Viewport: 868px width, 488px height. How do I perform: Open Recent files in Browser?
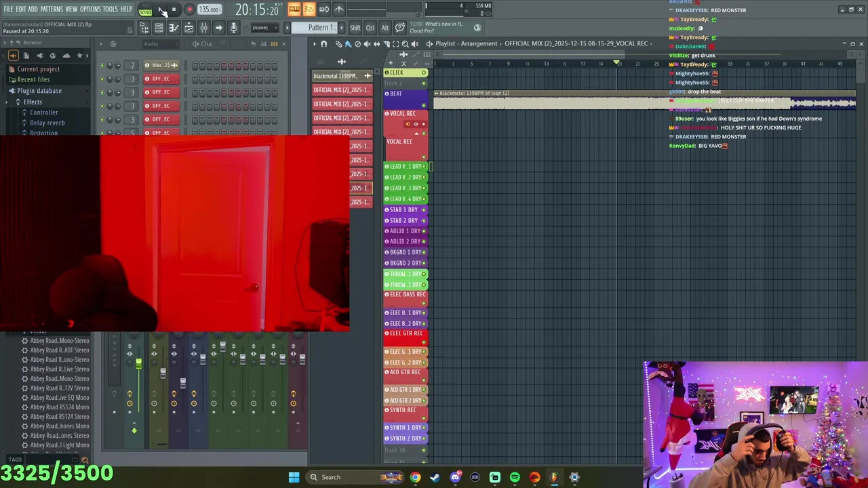point(33,79)
